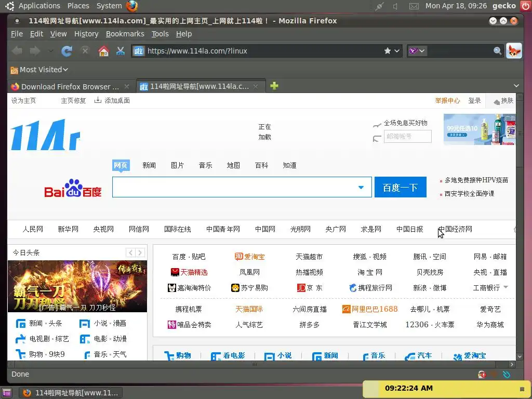
Task: Reload the page with the refresh icon
Action: [66, 51]
